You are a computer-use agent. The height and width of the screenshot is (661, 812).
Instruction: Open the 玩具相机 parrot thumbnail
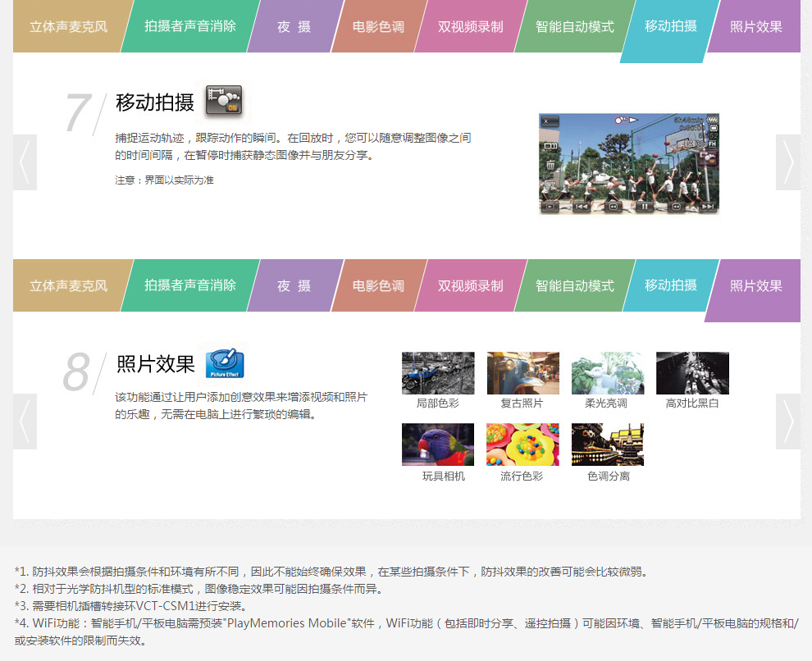(438, 444)
